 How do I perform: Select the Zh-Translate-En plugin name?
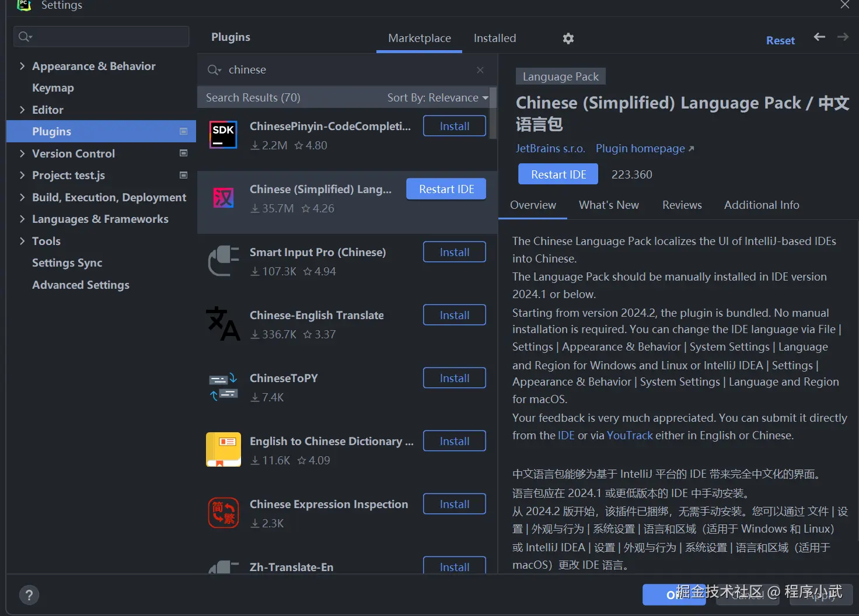point(291,567)
